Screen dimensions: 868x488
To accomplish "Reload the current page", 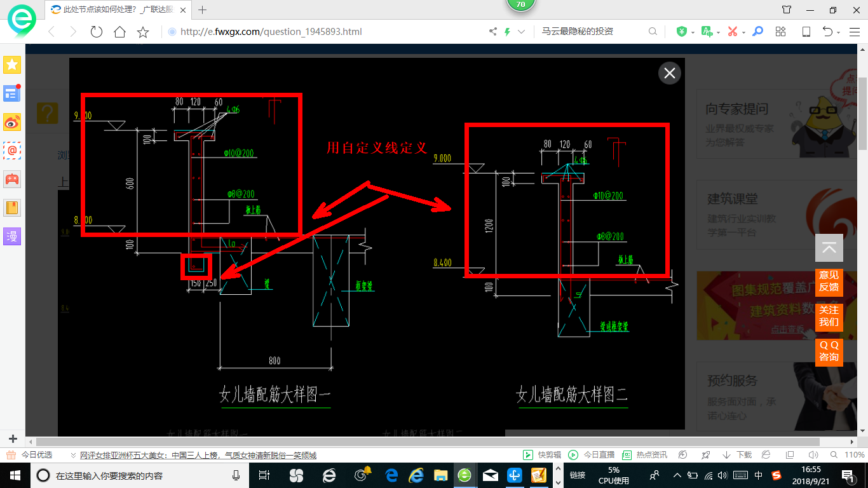I will click(97, 32).
